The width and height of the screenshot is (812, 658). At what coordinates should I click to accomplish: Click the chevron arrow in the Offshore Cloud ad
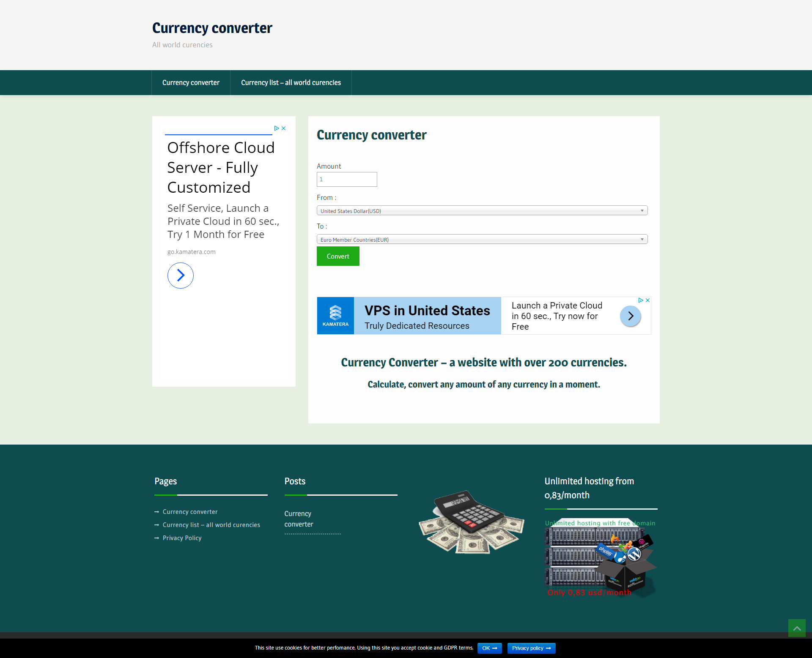coord(180,275)
